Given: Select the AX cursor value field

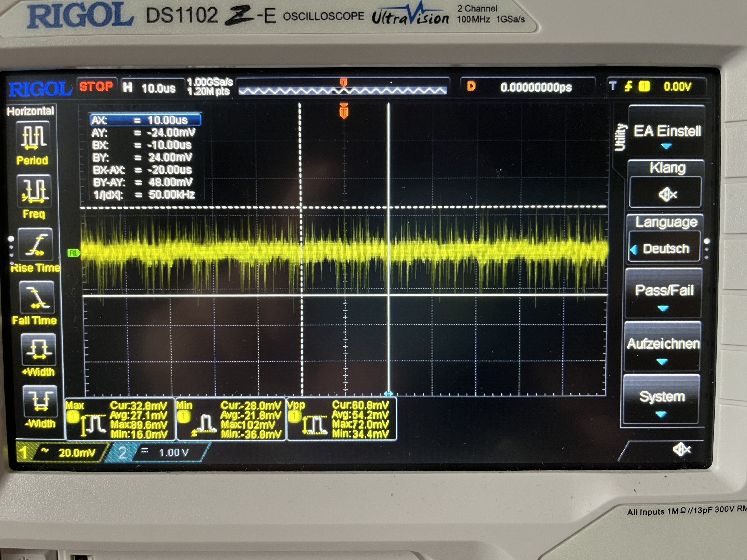Looking at the screenshot, I should (146, 120).
